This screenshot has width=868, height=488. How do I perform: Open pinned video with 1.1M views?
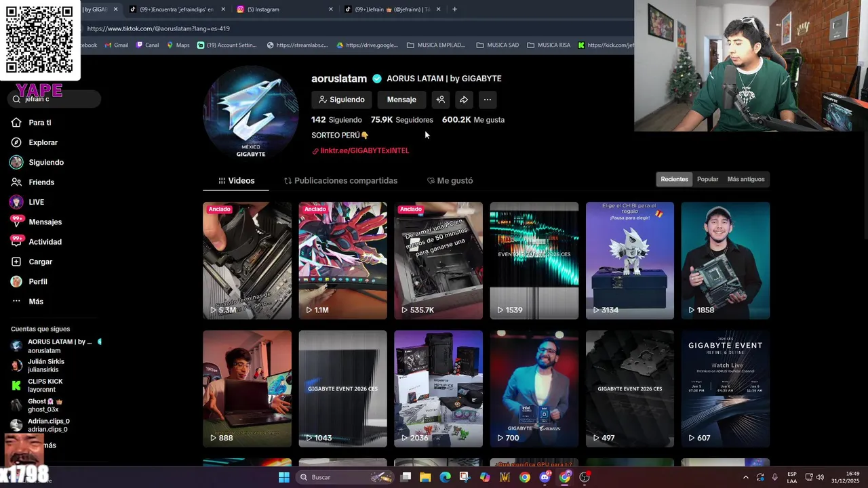342,260
